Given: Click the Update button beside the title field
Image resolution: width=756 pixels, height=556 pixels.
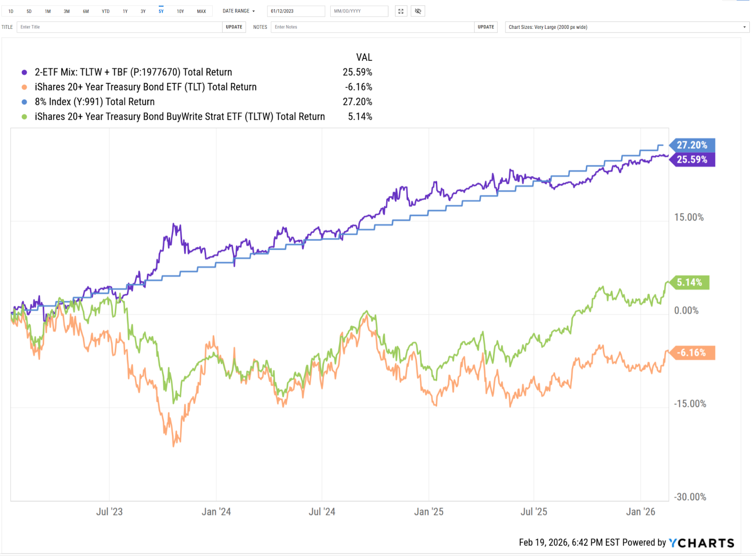Looking at the screenshot, I should click(x=234, y=27).
